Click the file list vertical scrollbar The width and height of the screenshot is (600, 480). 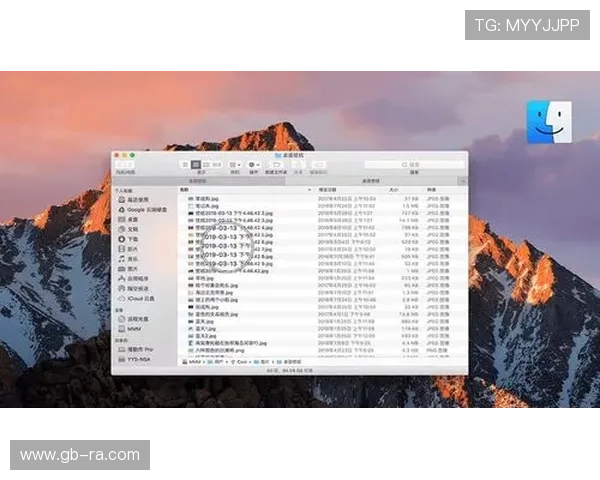click(464, 270)
